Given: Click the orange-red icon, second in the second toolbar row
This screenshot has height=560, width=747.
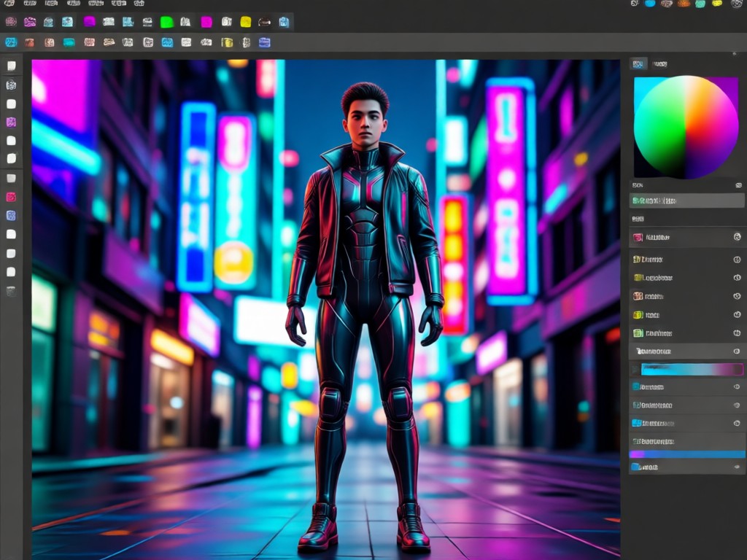Looking at the screenshot, I should [29, 43].
